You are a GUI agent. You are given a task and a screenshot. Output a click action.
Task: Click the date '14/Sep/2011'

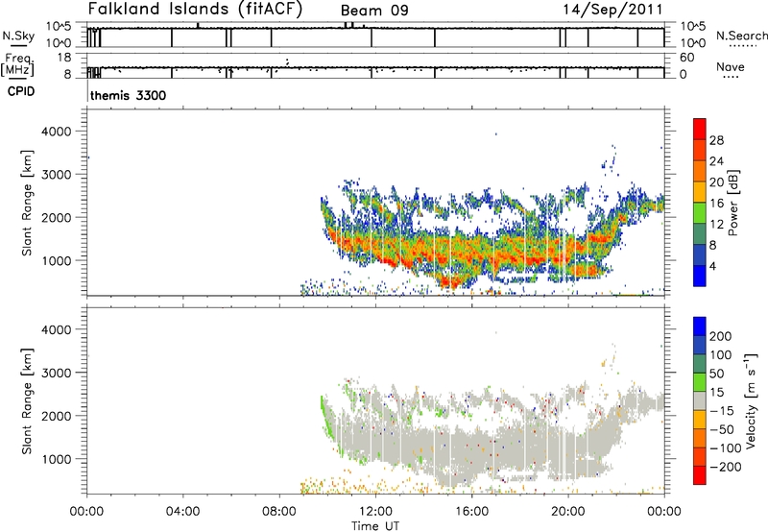612,9
